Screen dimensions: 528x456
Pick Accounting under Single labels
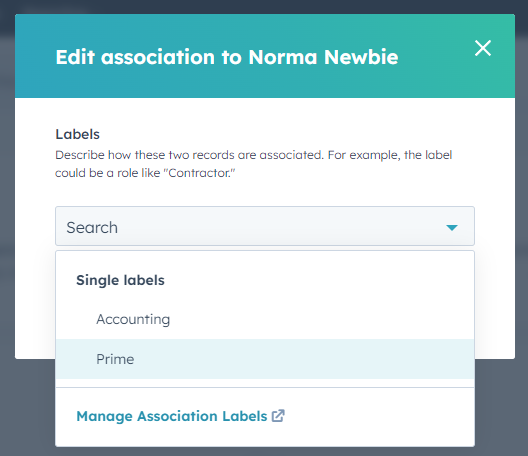133,319
